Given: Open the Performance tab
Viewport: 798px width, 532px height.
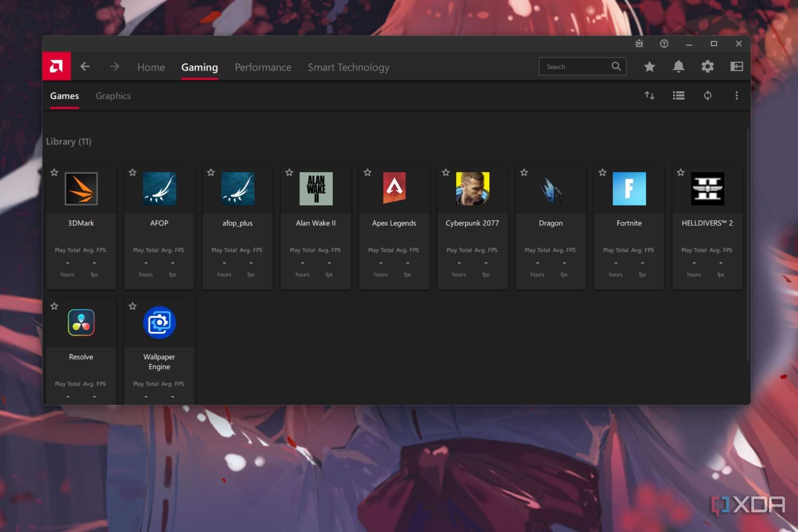Looking at the screenshot, I should tap(263, 67).
